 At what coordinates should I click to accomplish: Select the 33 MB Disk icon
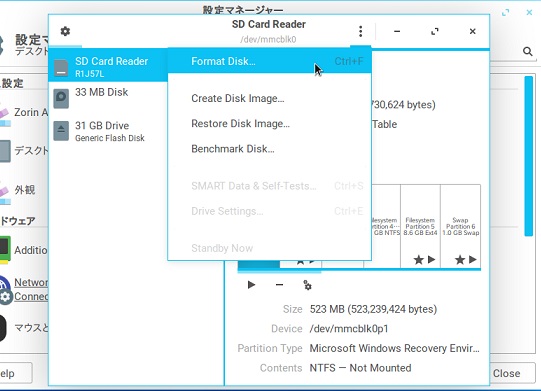[x=61, y=98]
